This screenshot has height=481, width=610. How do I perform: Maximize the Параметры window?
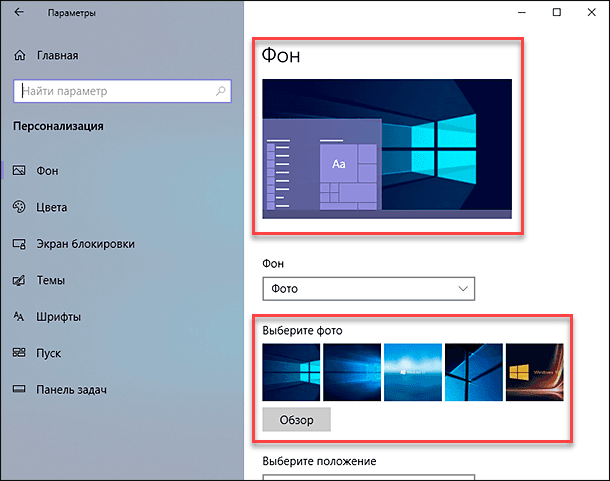(557, 12)
